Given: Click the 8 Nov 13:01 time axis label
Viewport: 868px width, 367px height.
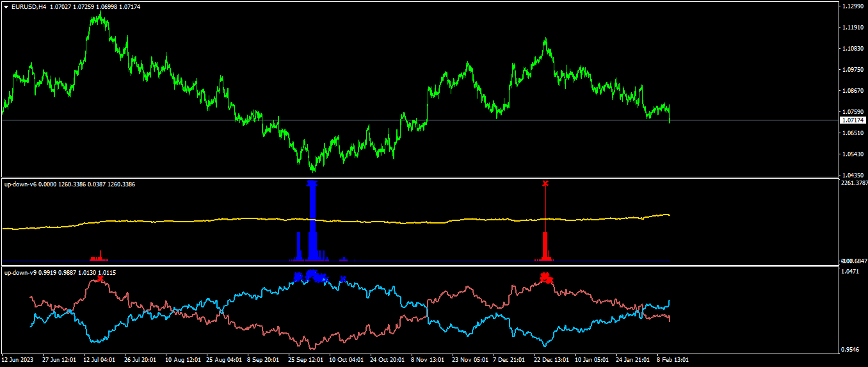Looking at the screenshot, I should click(x=428, y=360).
